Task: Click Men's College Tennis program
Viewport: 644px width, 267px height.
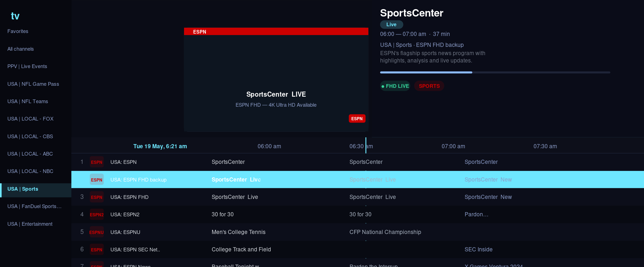Action: (x=239, y=232)
